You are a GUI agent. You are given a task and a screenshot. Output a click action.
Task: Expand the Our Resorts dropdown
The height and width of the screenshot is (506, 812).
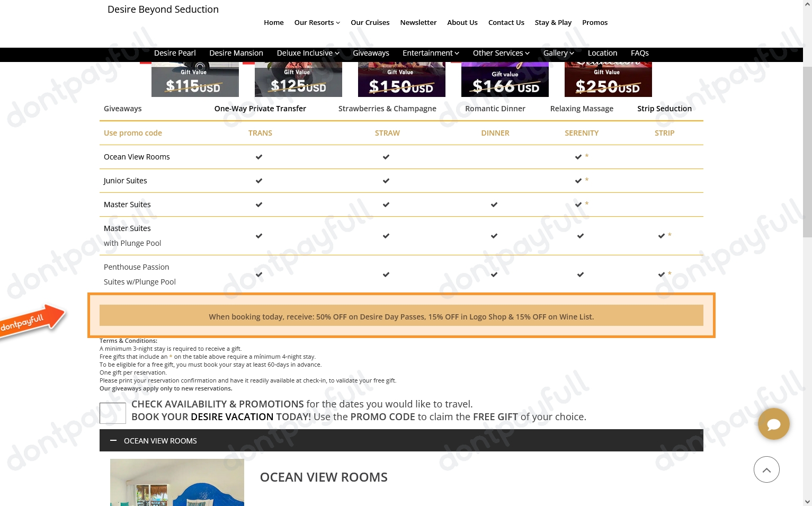[317, 22]
